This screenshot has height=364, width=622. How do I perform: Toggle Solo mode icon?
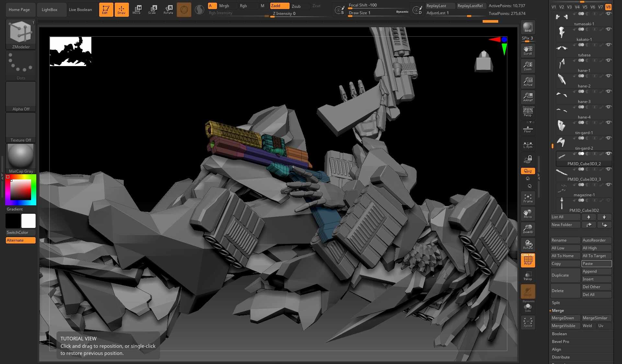coord(528,307)
